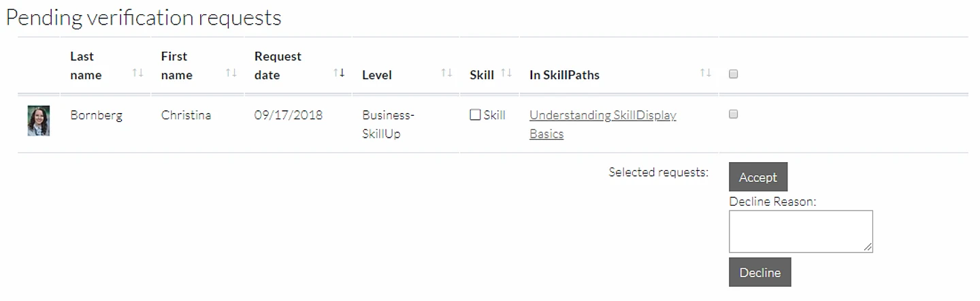980x301 pixels.
Task: Click the sort arrows beside Skill header
Action: (506, 73)
